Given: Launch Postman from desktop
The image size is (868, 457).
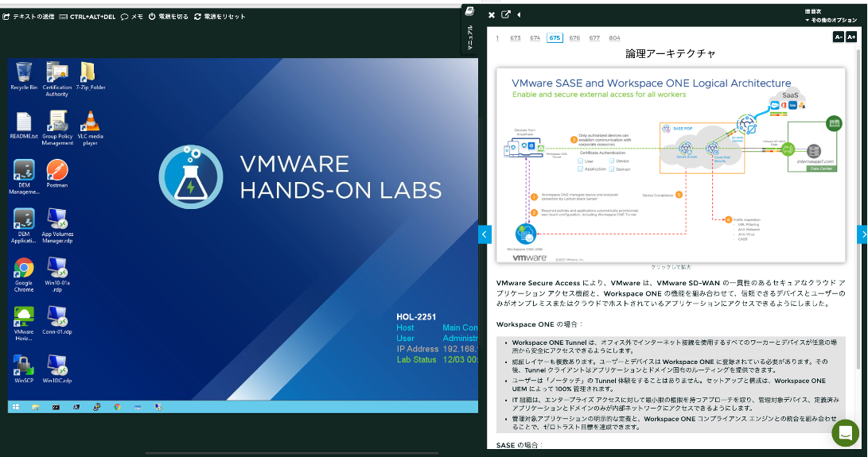Looking at the screenshot, I should point(57,173).
